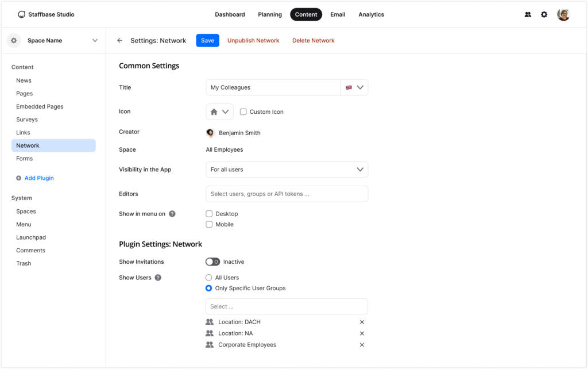
Task: Enable the Custom Icon checkbox
Action: point(243,112)
